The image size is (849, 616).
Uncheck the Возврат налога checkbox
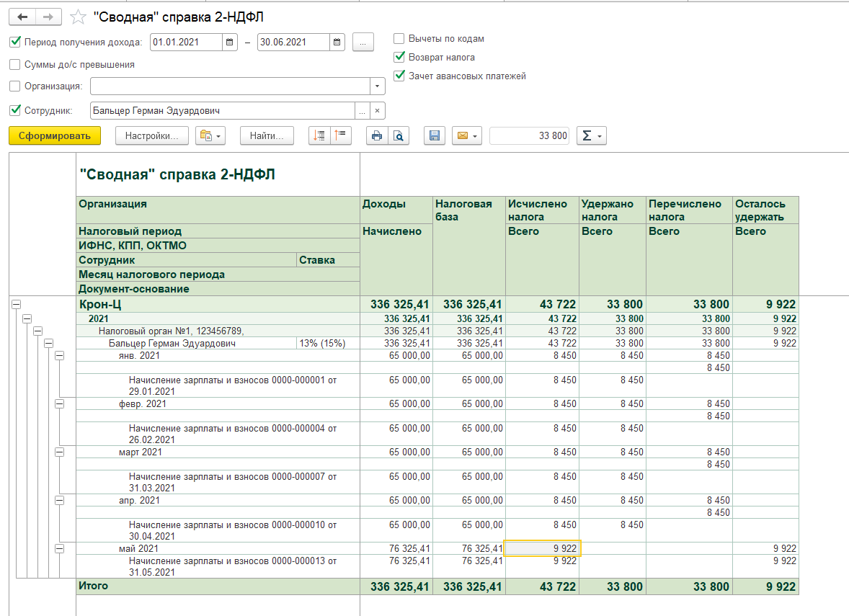[x=399, y=57]
